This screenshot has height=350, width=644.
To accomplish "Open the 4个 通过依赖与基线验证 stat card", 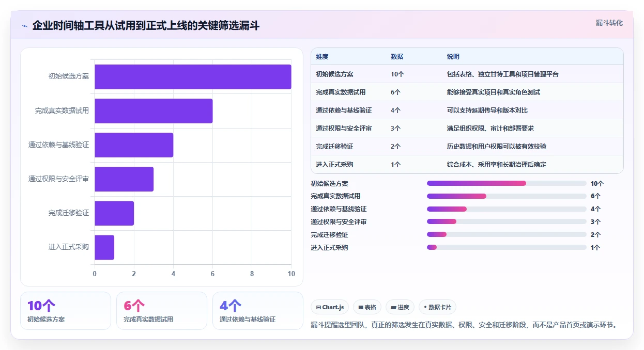I will pos(258,311).
